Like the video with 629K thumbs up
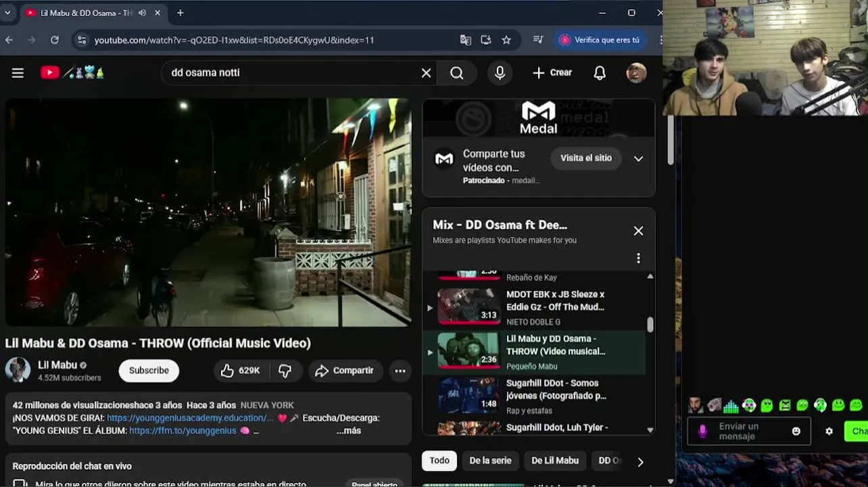Image resolution: width=868 pixels, height=487 pixels. point(241,371)
